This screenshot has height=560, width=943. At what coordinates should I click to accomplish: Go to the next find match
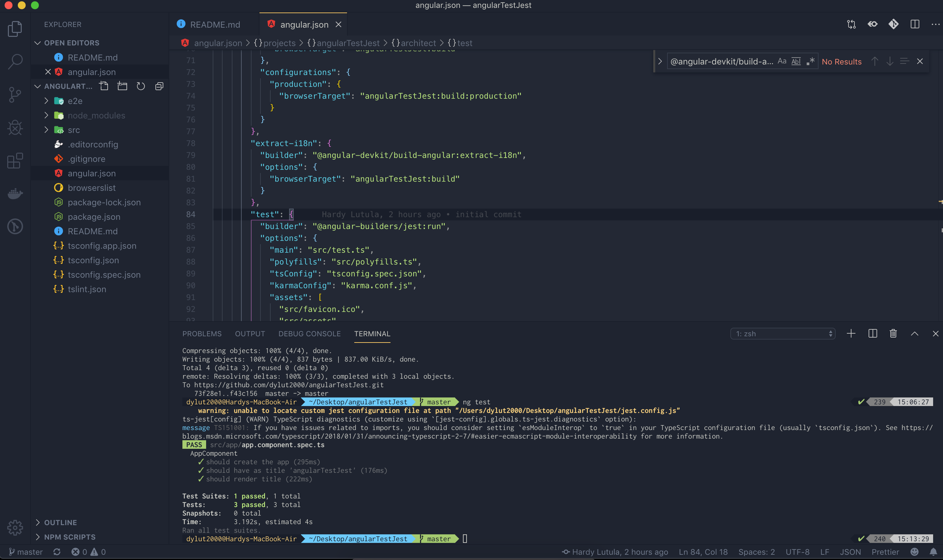tap(889, 62)
